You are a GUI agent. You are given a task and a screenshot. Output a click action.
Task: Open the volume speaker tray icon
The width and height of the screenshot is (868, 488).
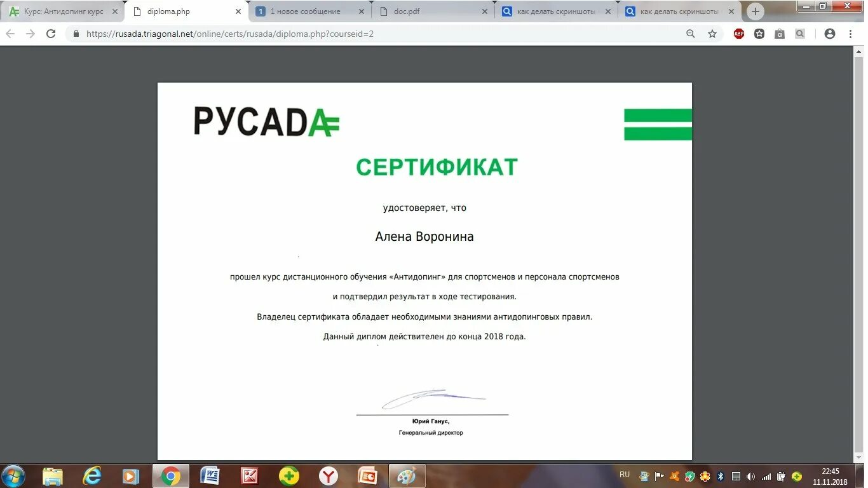(x=751, y=477)
